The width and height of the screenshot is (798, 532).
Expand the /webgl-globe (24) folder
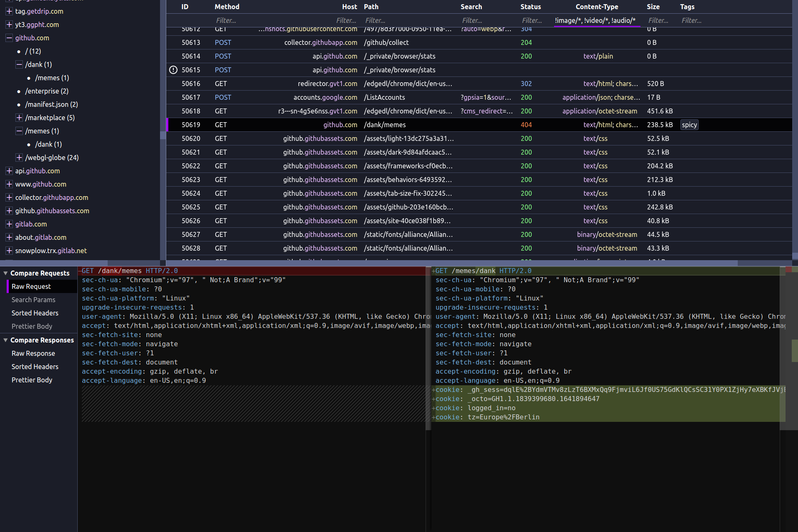(19, 158)
